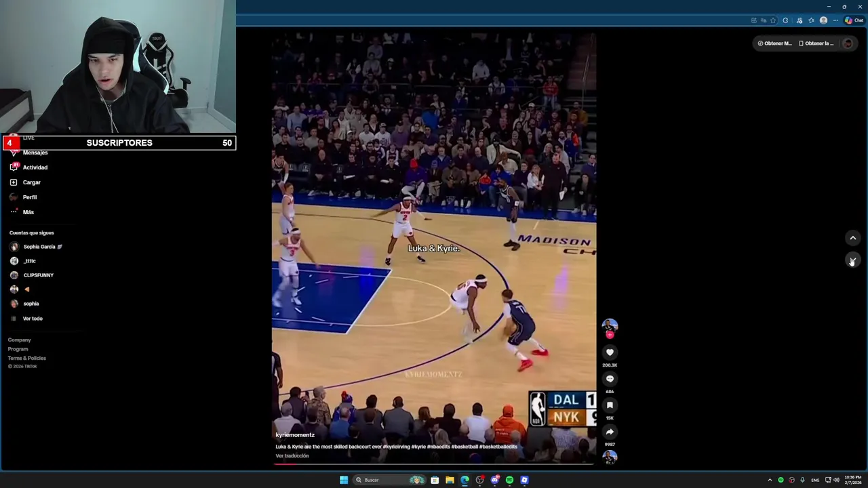Open profile avatar in TikTok top bar

(x=848, y=43)
